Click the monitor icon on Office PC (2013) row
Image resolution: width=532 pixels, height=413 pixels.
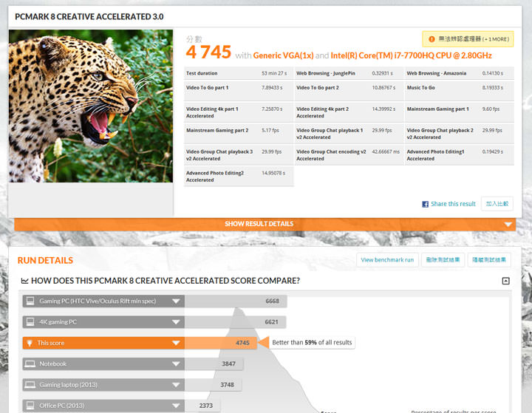tap(30, 406)
